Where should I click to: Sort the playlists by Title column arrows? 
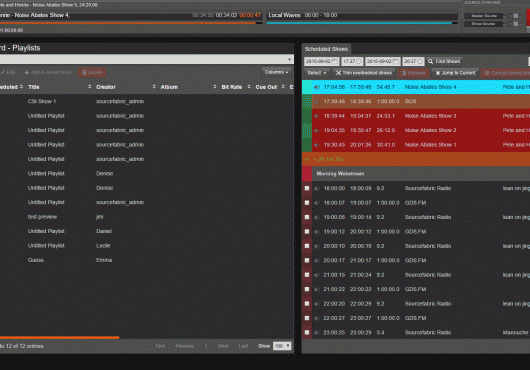[90, 87]
